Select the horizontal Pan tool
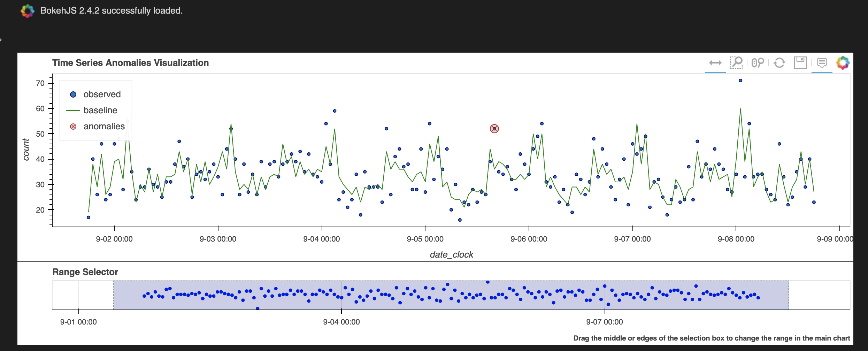The height and width of the screenshot is (351, 868). pos(715,63)
